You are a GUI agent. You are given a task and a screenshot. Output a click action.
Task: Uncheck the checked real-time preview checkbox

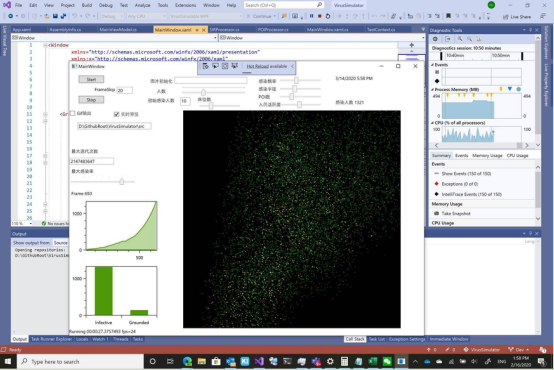(x=116, y=114)
